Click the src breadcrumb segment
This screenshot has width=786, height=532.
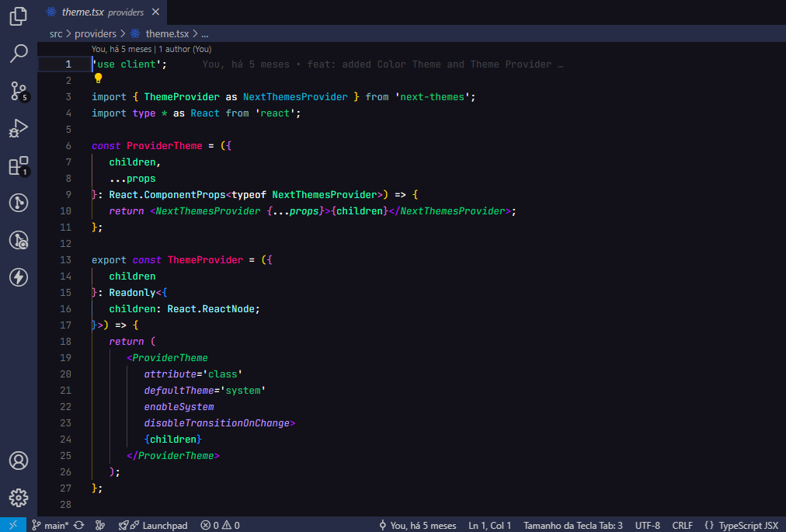point(56,33)
